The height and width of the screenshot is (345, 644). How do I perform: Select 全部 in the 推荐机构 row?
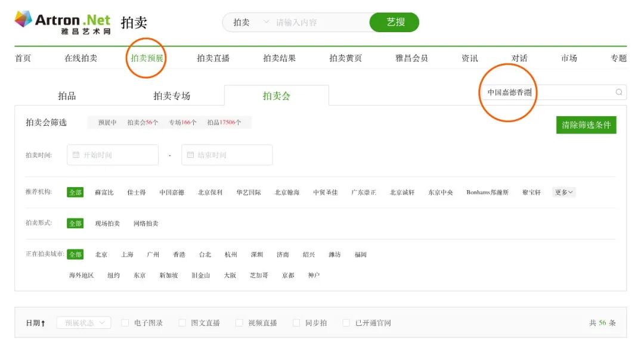pos(75,192)
